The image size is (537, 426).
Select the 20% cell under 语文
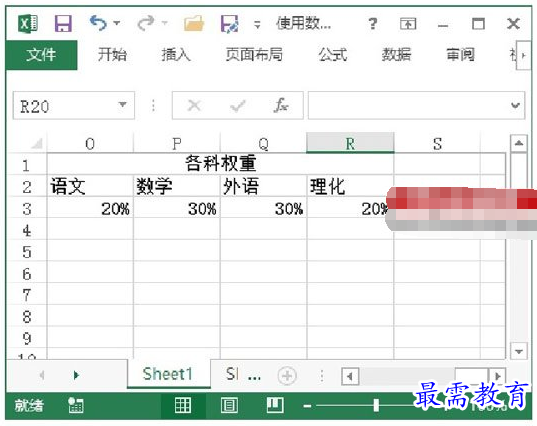pyautogui.click(x=90, y=208)
